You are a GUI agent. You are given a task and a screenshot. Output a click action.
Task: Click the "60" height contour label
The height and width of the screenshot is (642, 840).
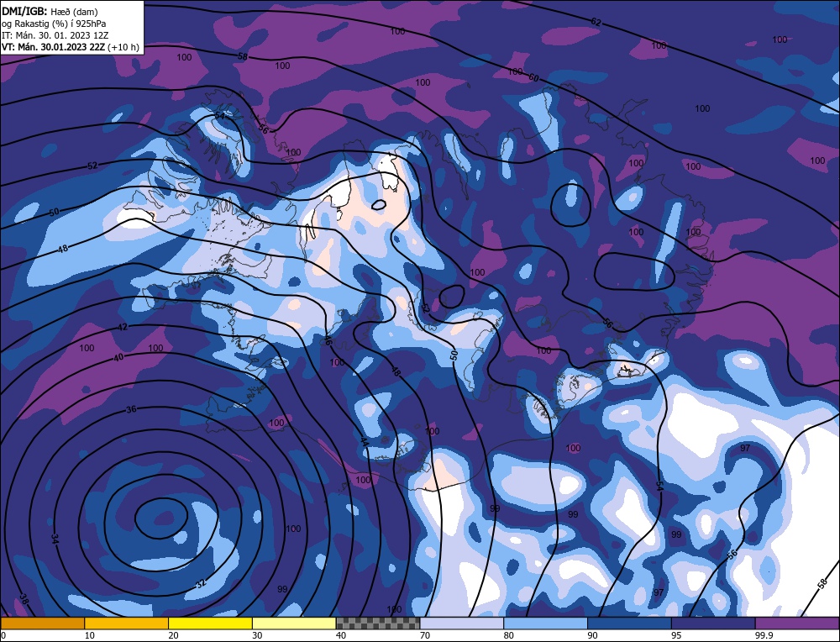click(x=533, y=77)
